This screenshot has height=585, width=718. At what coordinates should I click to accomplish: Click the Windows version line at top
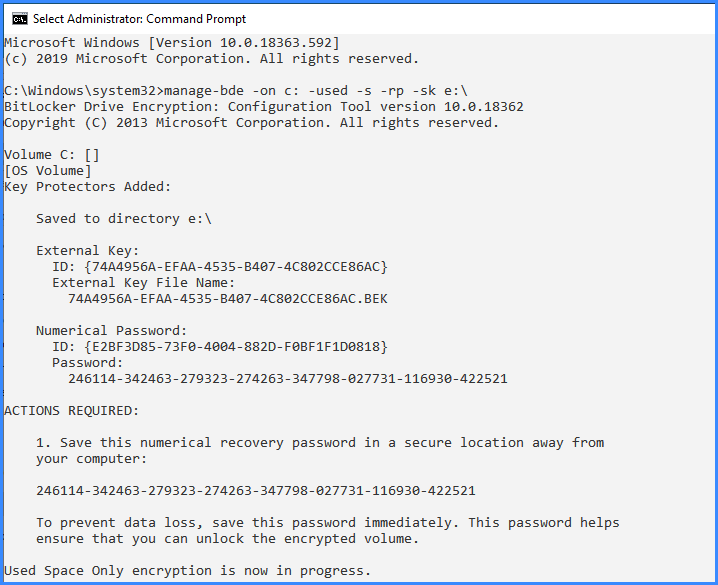tap(172, 43)
